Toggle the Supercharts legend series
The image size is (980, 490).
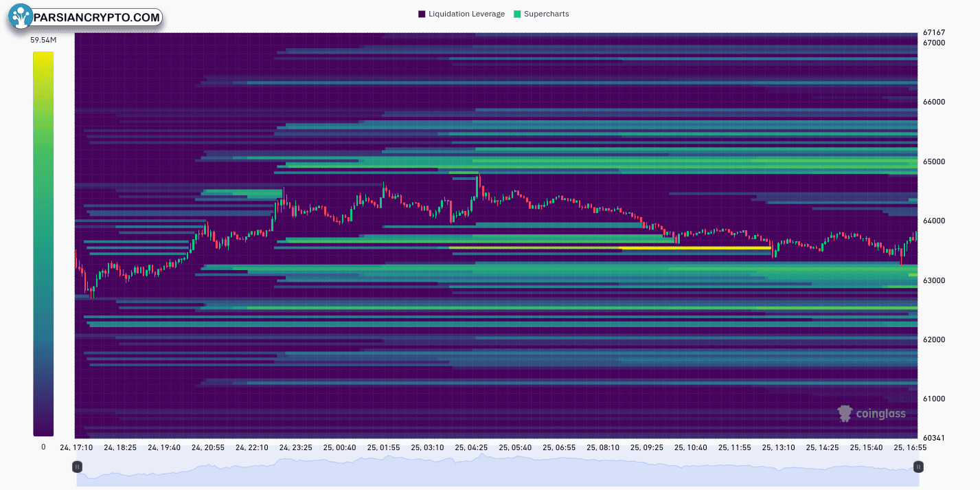pos(546,14)
